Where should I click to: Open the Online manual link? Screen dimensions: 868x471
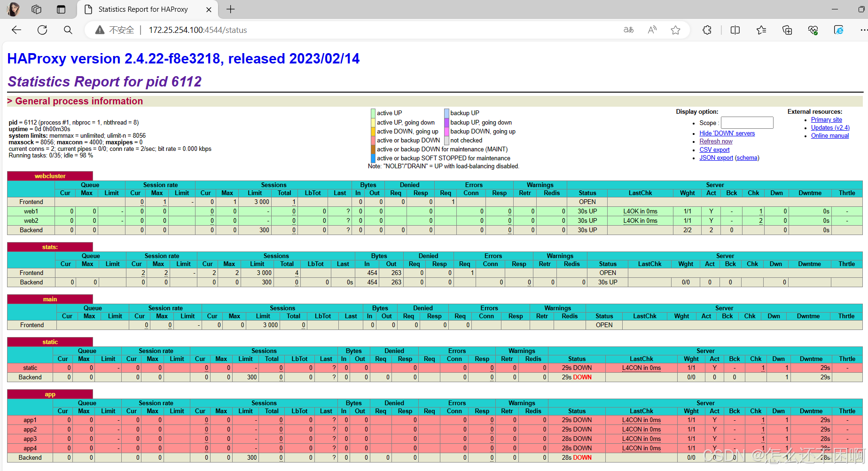coord(830,136)
